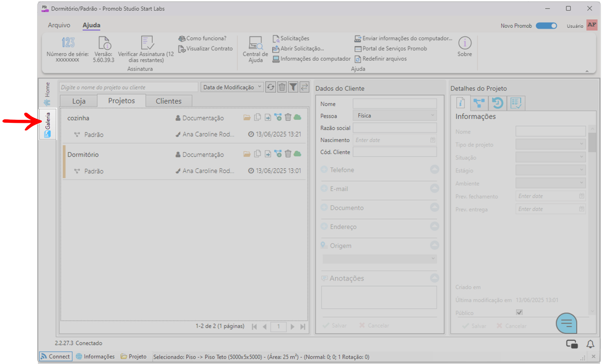Viewport: 602px width, 364px height.
Task: Click Verificar Assinatura icon
Action: 147,42
